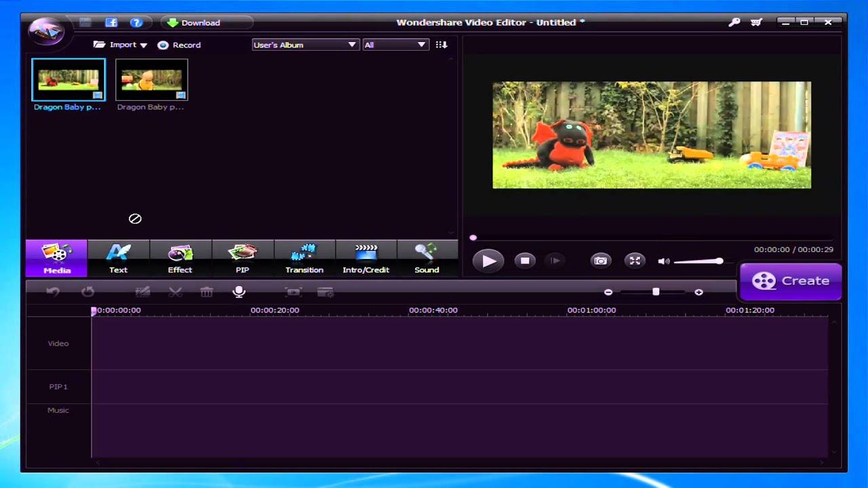Select the Video track label

(58, 344)
